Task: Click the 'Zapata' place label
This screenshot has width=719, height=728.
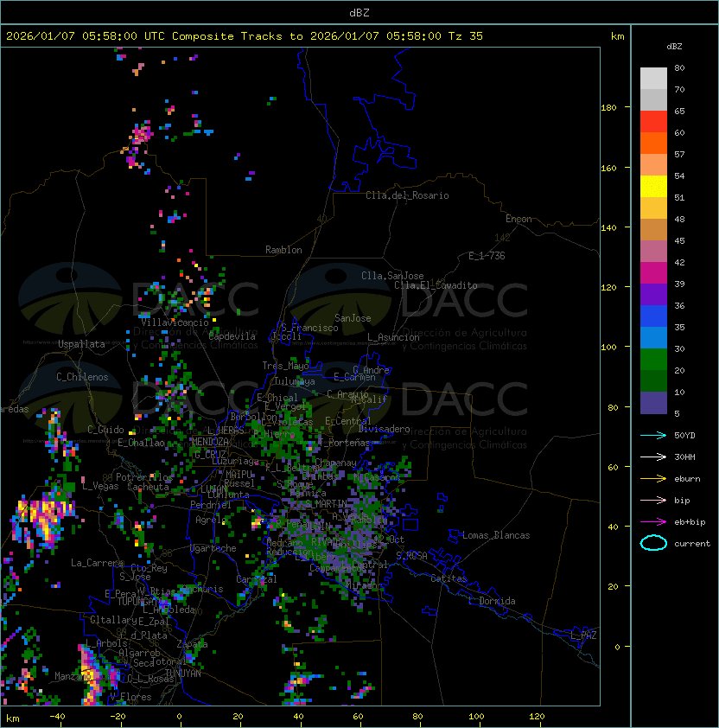Action: (x=192, y=644)
